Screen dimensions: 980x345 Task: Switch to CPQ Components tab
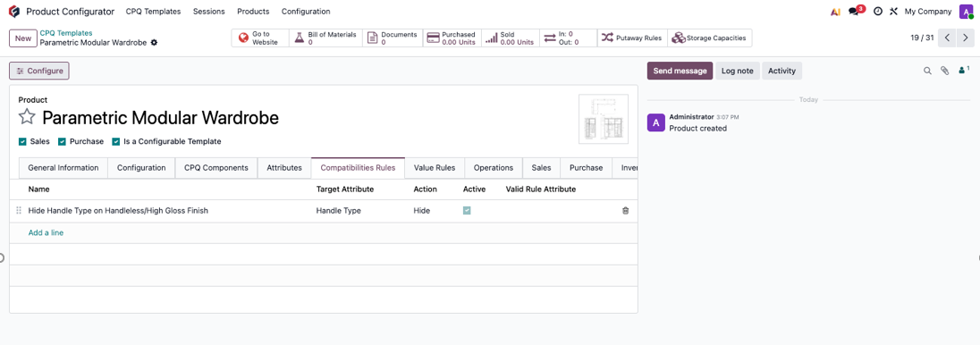216,167
